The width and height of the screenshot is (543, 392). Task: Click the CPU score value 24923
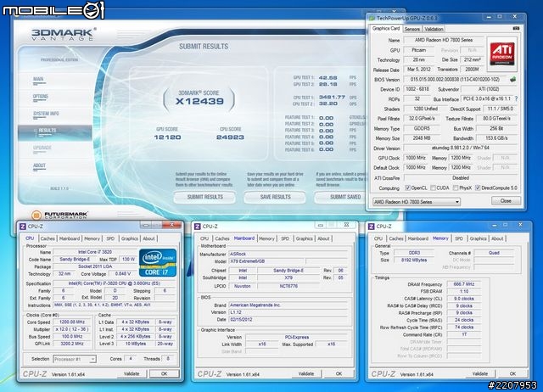(x=230, y=137)
